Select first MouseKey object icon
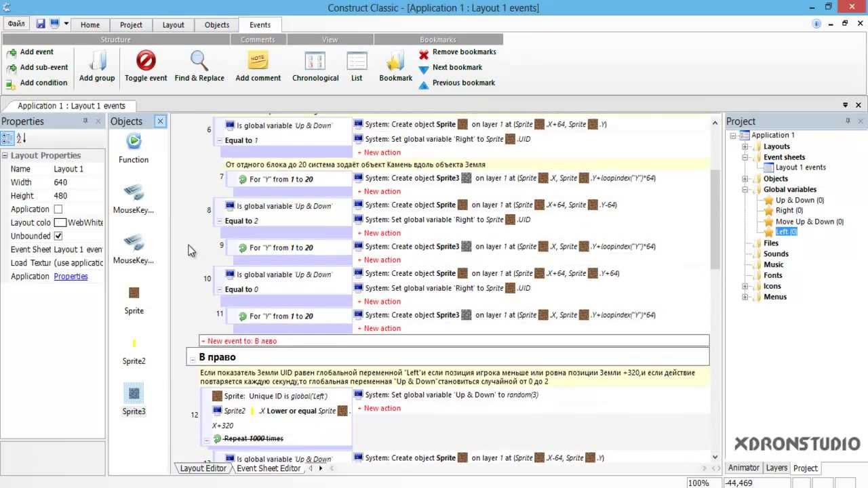Image resolution: width=868 pixels, height=488 pixels. click(134, 192)
